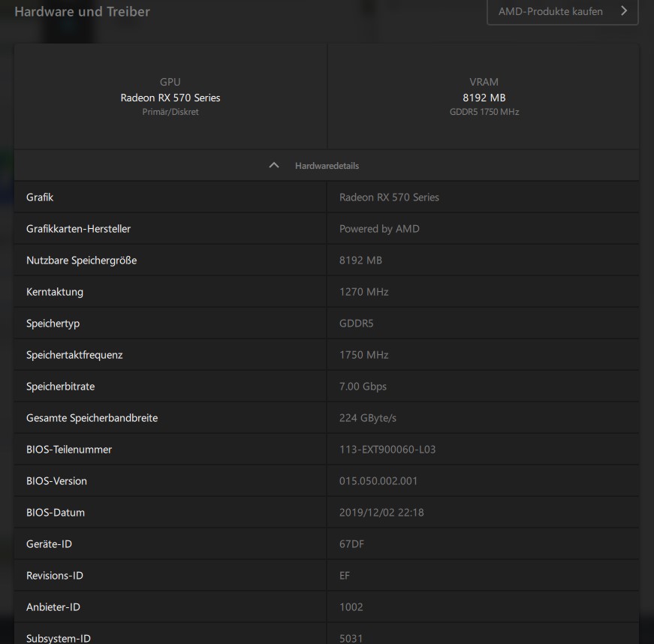Click the 015.050.002.001 value
The height and width of the screenshot is (644, 654).
378,481
